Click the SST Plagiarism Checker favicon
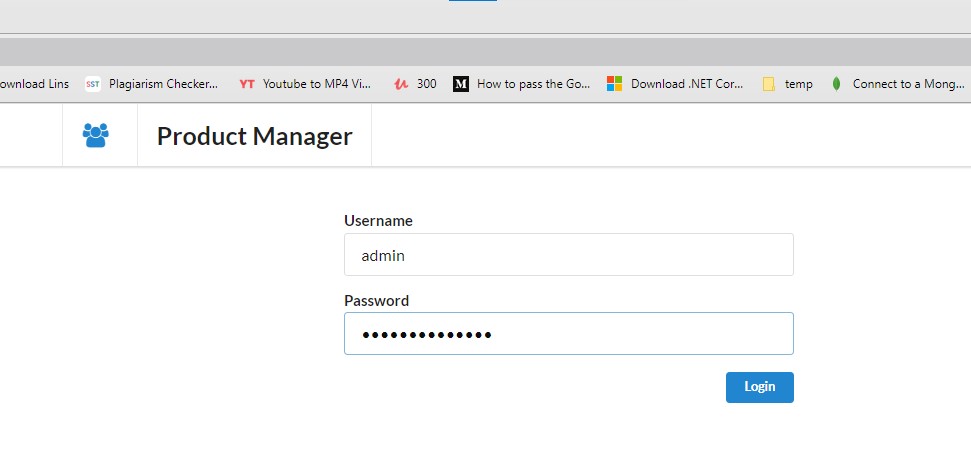Viewport: 971px width, 463px height. 93,84
